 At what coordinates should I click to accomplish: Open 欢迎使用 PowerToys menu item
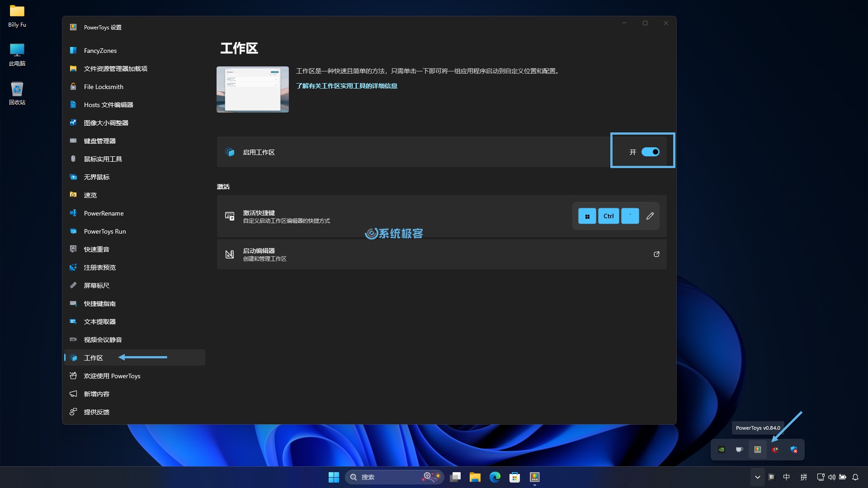(x=113, y=375)
